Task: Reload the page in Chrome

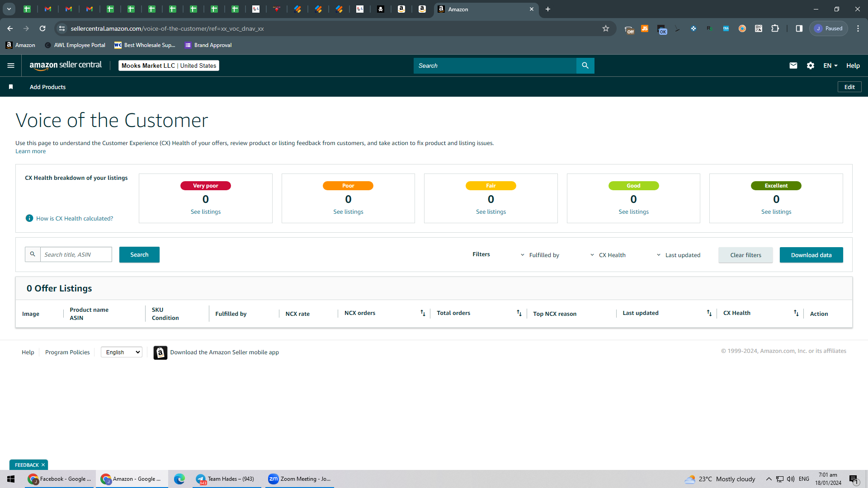Action: (x=42, y=28)
